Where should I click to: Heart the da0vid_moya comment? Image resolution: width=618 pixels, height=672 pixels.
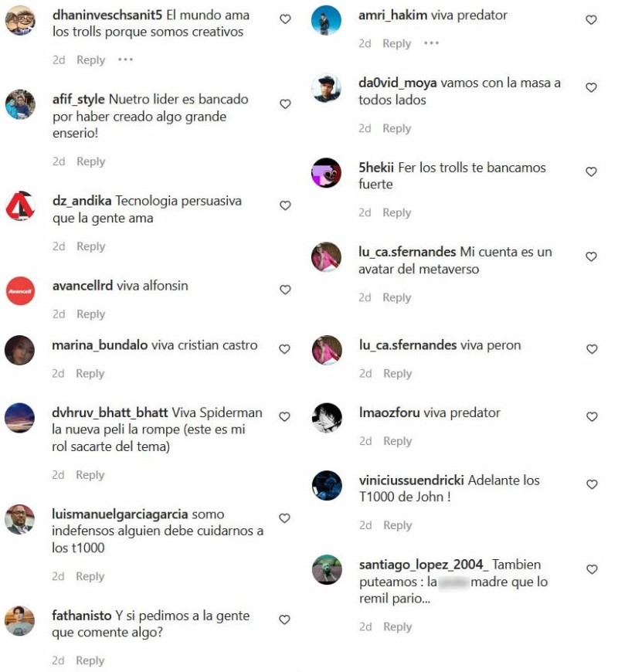592,87
